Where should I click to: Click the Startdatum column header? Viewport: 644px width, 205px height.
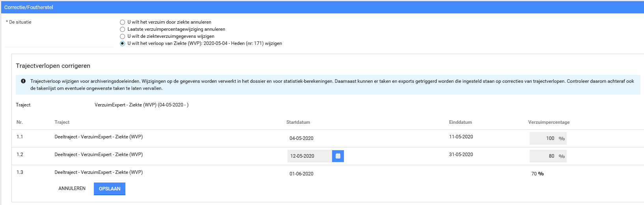click(298, 122)
